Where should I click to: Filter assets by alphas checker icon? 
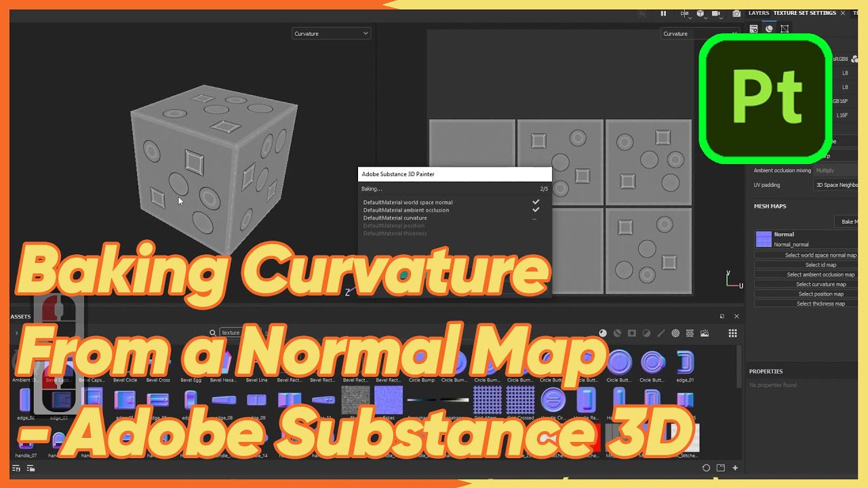tap(675, 333)
